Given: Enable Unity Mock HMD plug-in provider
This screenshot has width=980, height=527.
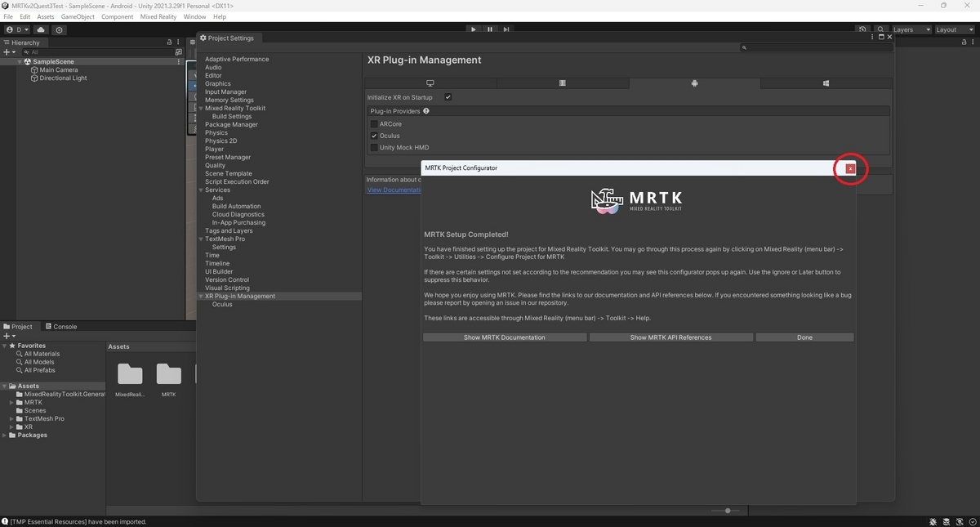Looking at the screenshot, I should pos(374,147).
